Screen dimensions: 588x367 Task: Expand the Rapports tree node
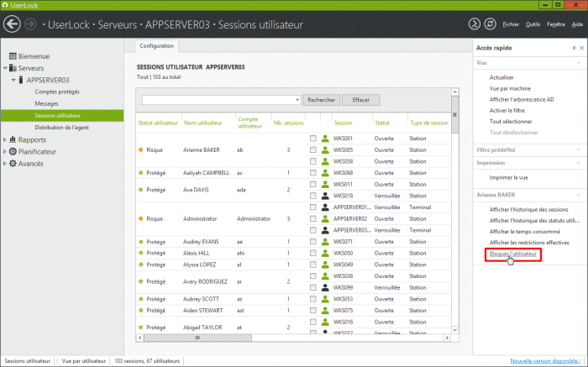click(x=4, y=139)
